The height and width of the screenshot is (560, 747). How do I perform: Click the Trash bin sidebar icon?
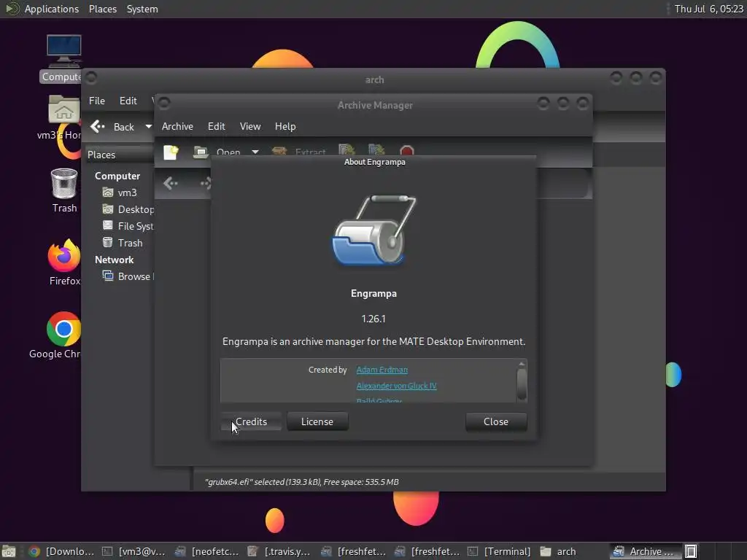tap(108, 242)
